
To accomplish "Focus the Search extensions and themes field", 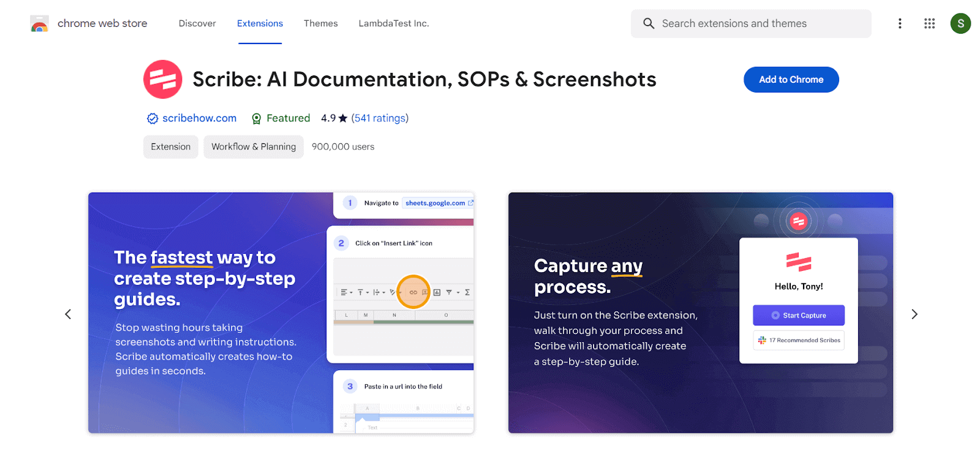I will coord(751,23).
